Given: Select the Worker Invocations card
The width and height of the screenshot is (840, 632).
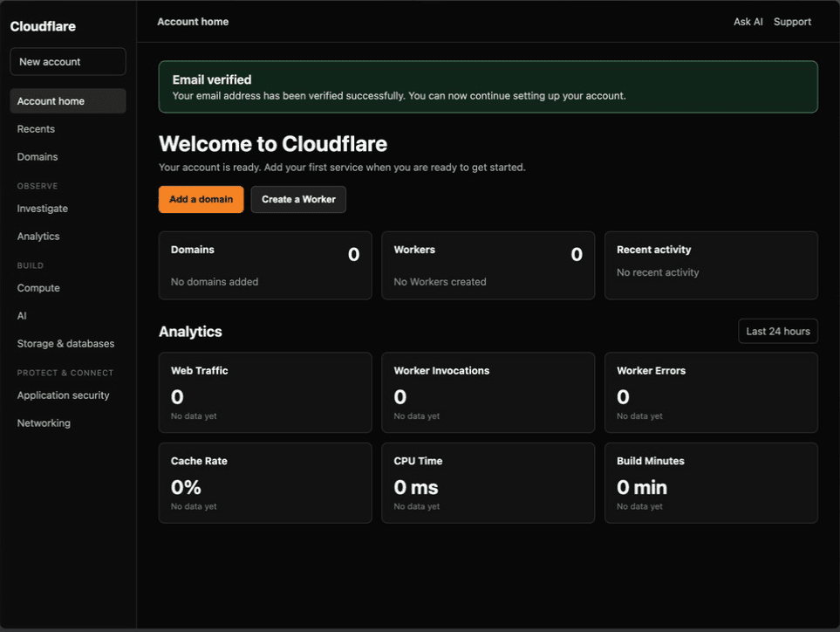Looking at the screenshot, I should (x=488, y=393).
